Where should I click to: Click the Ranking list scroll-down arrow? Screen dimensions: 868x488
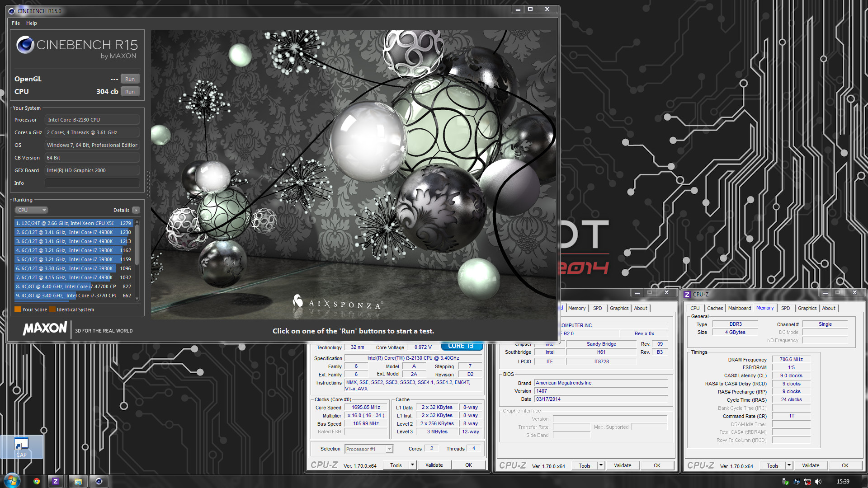pyautogui.click(x=137, y=299)
